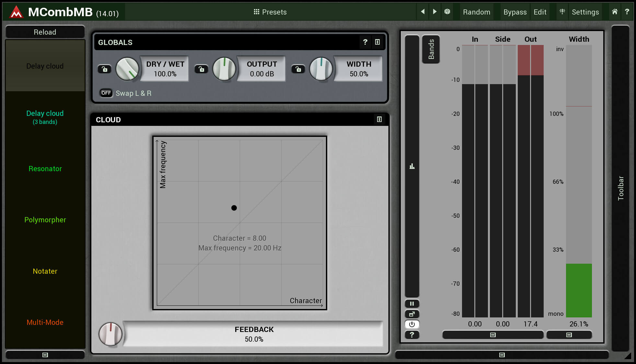Collapse the meters panel bottom bar

(x=502, y=355)
